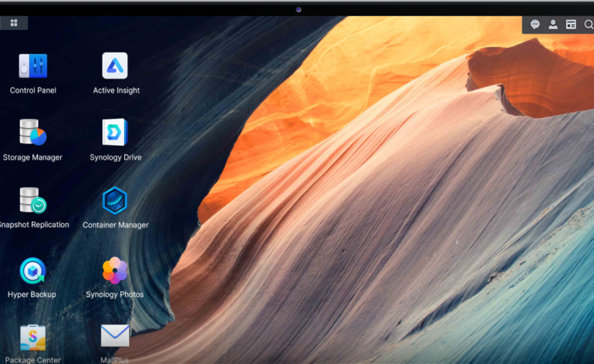Launch Container Manager
Viewport: 594px width, 364px height.
pyautogui.click(x=115, y=201)
